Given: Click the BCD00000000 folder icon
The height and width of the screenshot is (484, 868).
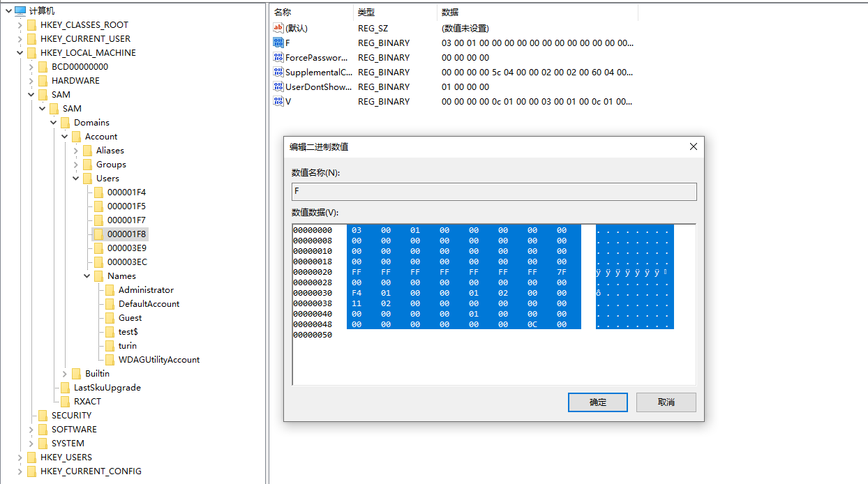Looking at the screenshot, I should 43,66.
